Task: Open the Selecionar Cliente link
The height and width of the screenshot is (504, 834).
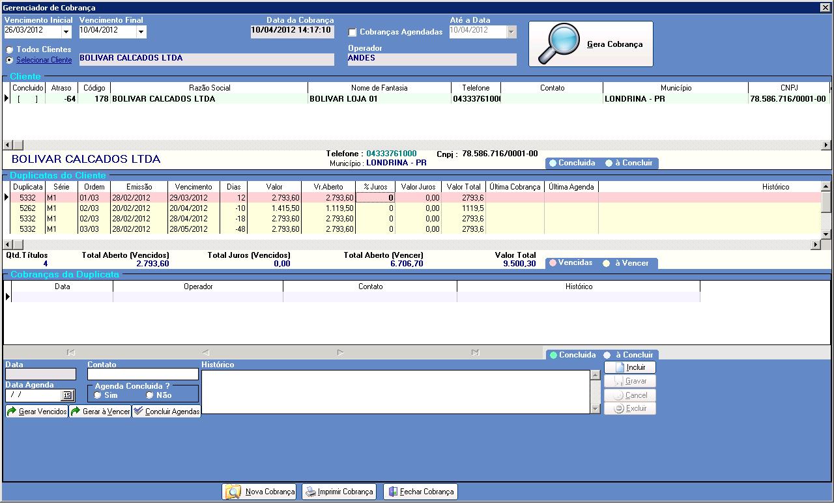Action: tap(44, 60)
